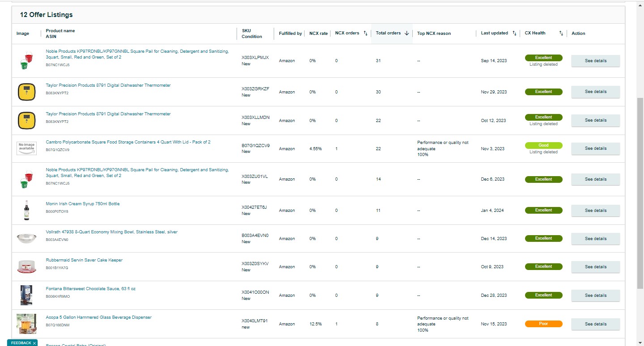Click the 'NCX rate' column header
This screenshot has height=346, width=644.
tap(318, 34)
